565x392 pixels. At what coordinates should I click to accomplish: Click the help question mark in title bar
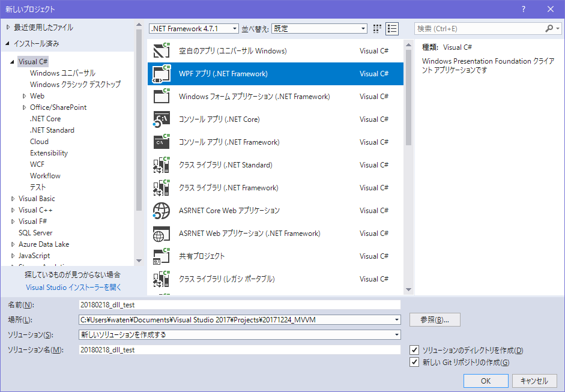(523, 9)
